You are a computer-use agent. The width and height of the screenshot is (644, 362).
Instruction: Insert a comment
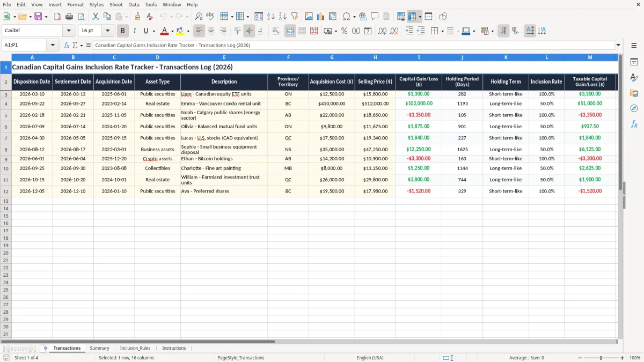click(x=375, y=17)
